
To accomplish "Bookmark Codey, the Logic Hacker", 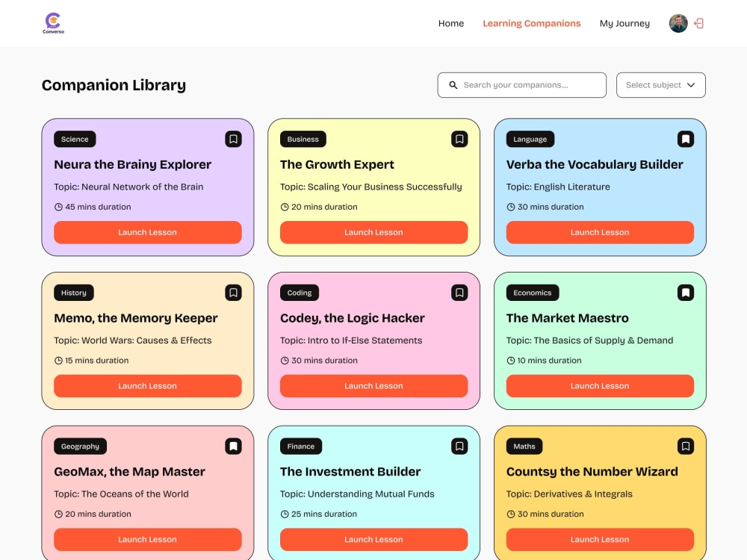I will click(x=459, y=293).
